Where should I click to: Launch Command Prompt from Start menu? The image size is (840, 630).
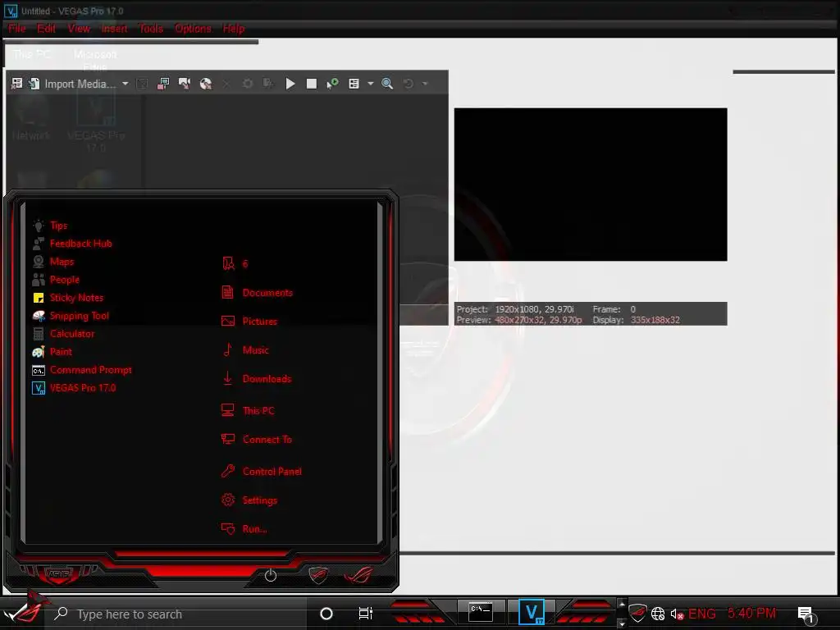pos(81,370)
